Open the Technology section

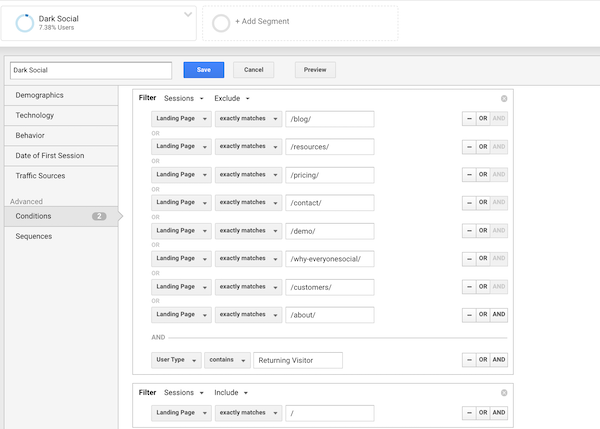point(61,115)
